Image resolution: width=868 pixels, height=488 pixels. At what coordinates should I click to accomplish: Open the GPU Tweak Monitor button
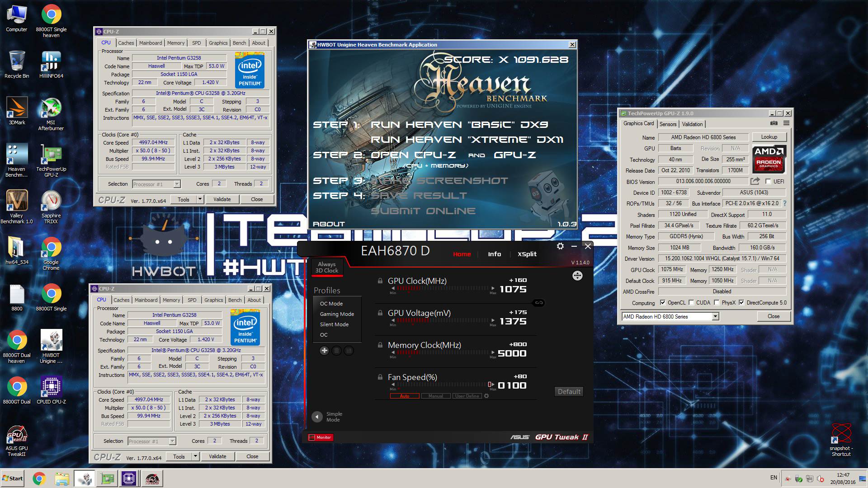[321, 437]
